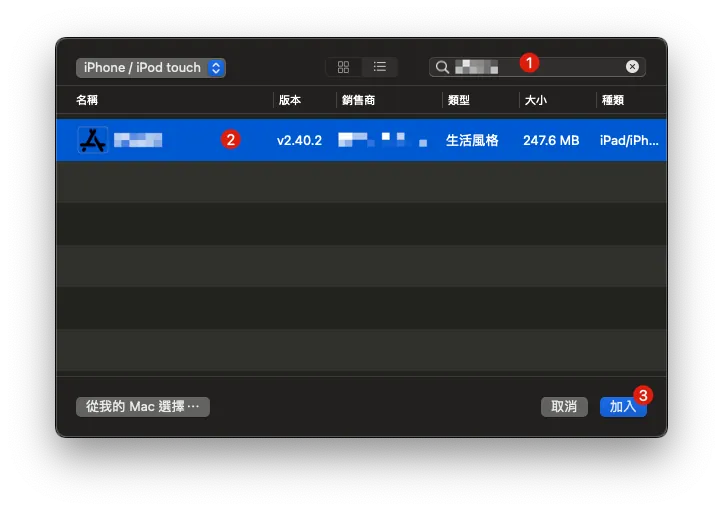Sort by 大小 column header

535,101
